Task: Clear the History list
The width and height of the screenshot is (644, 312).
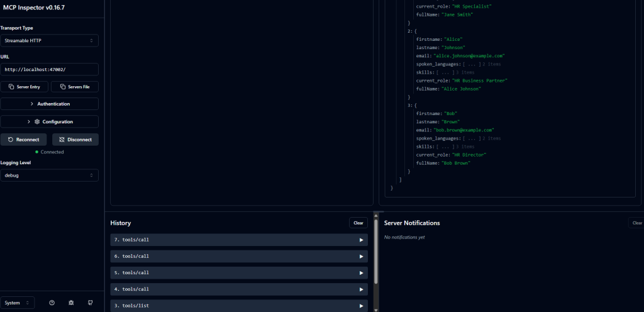Action: [358, 223]
